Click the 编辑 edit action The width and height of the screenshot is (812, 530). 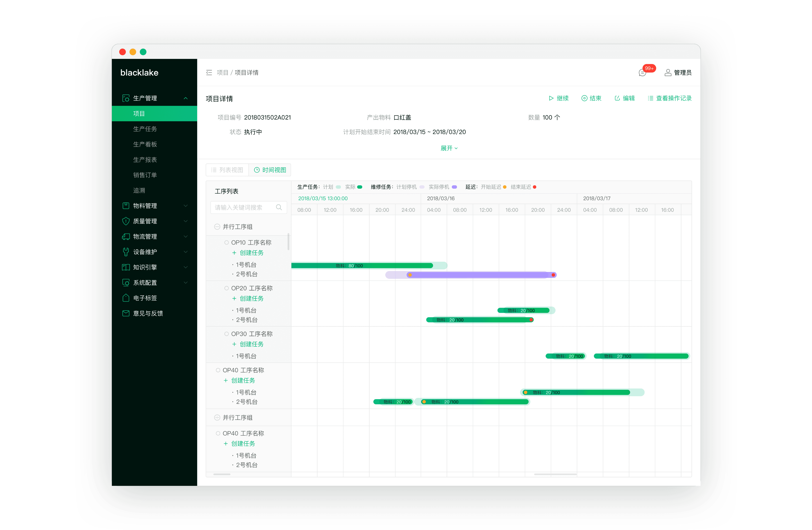point(624,98)
